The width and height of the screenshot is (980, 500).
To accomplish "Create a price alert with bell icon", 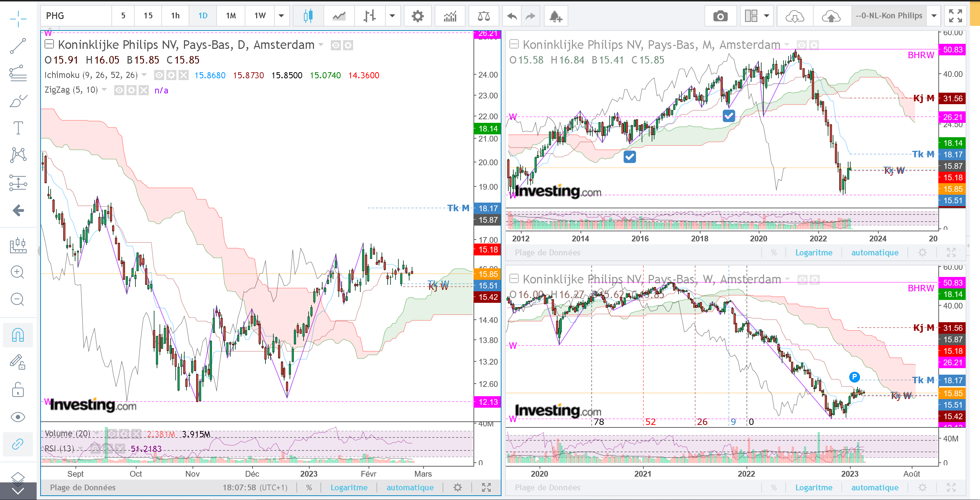I will 555,16.
